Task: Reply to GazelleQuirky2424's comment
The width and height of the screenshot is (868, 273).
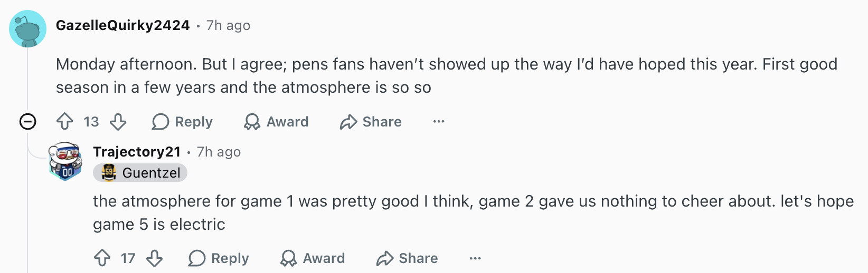Action: click(x=182, y=122)
